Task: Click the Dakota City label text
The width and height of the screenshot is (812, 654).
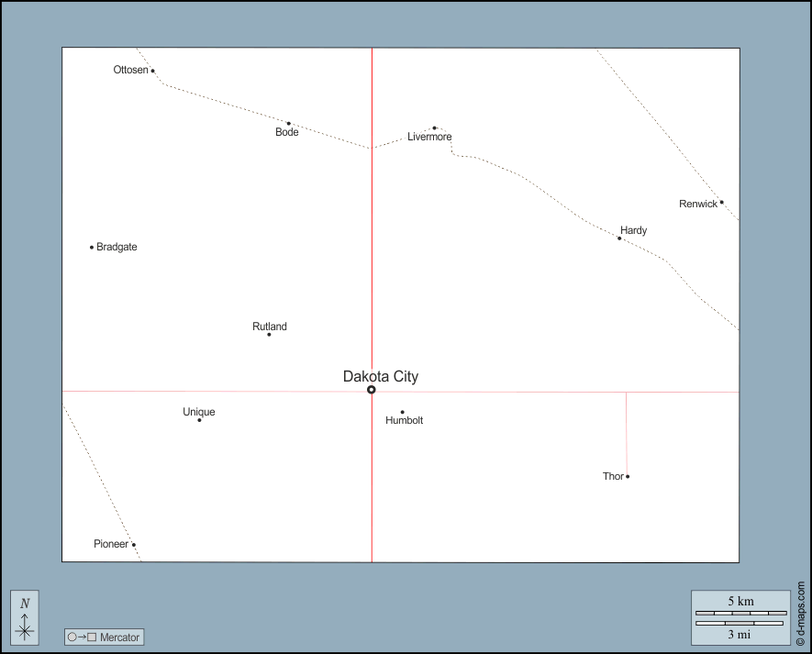Action: [x=381, y=376]
